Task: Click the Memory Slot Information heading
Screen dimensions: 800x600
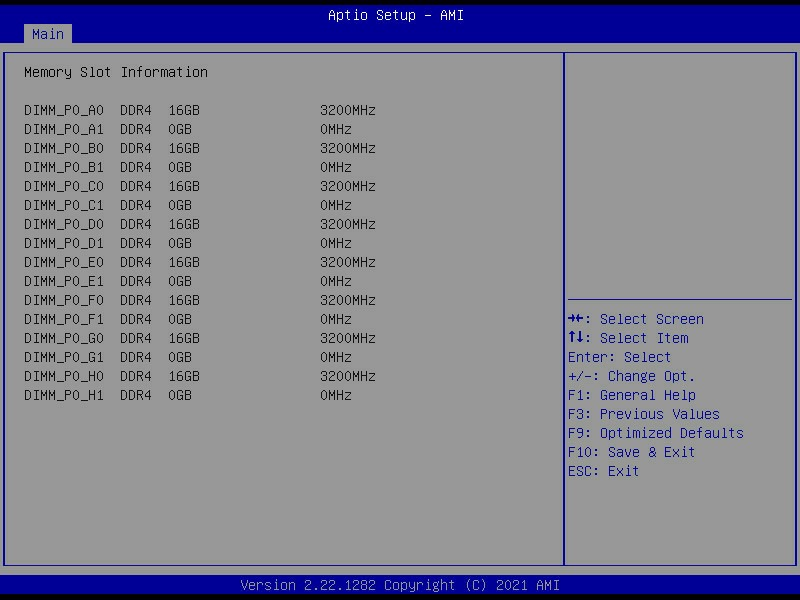Action: [x=116, y=72]
